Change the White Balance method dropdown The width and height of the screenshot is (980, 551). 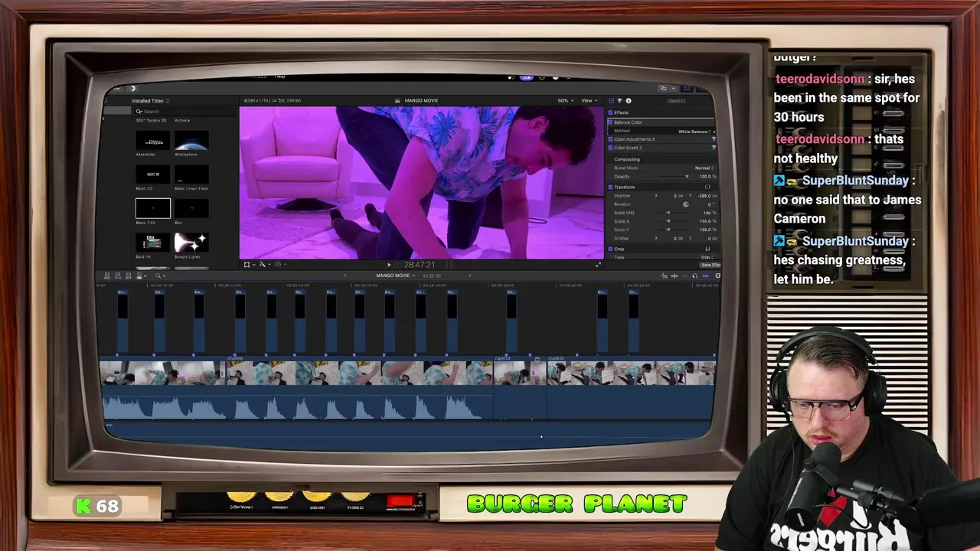point(694,132)
